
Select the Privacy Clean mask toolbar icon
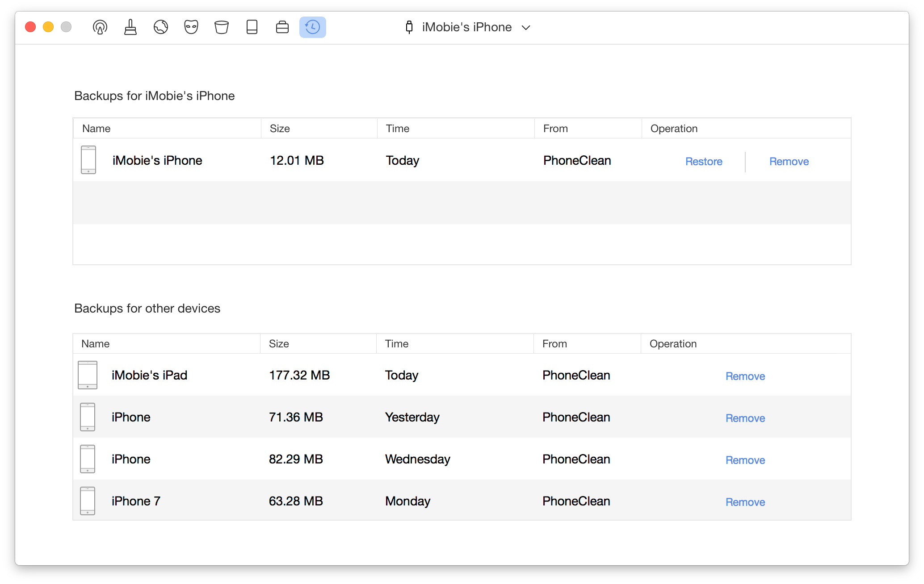191,27
